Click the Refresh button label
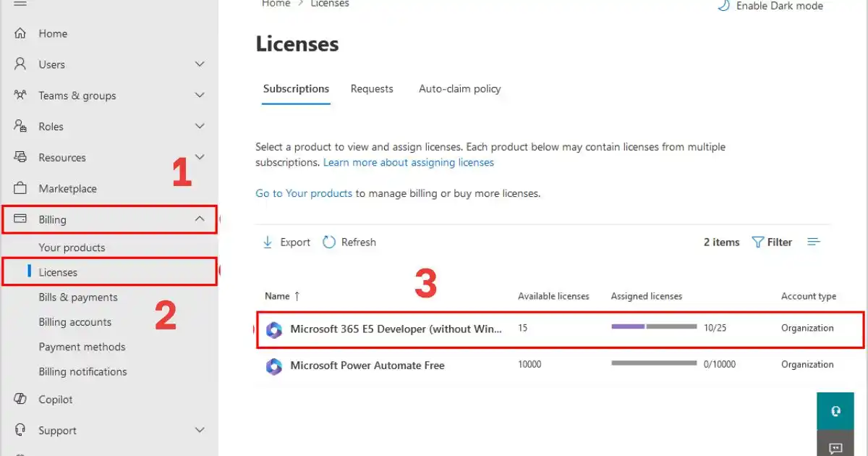 click(x=359, y=242)
